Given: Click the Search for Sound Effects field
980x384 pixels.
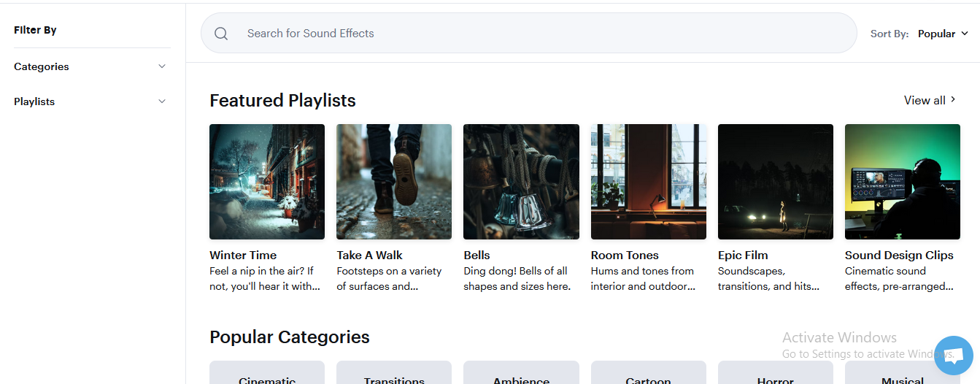Looking at the screenshot, I should [528, 33].
